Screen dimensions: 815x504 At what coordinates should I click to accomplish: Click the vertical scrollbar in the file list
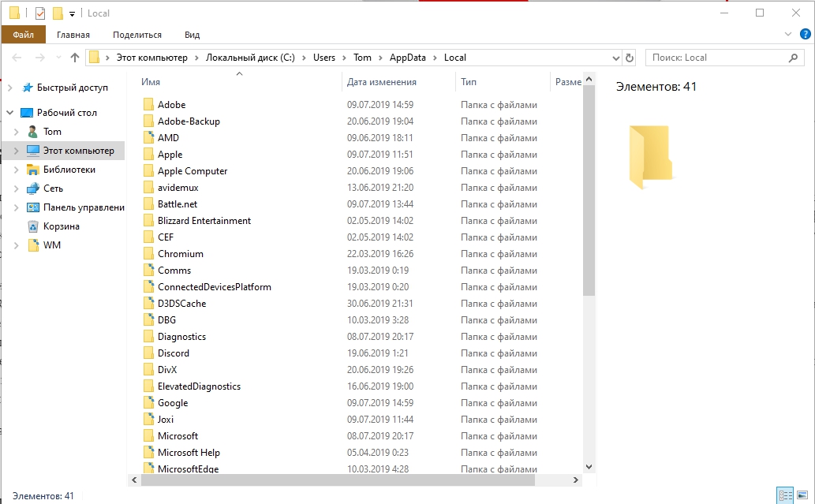coord(589,197)
